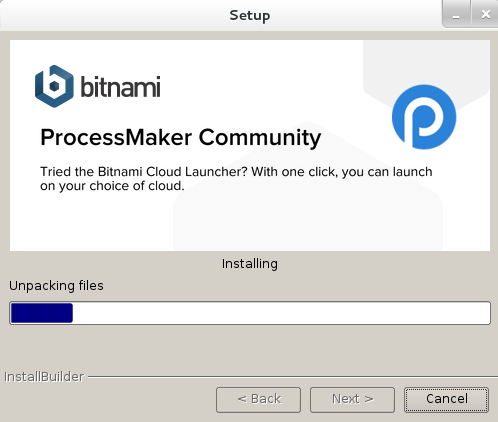Click the blue ProcessMaker P logo

pos(424,117)
